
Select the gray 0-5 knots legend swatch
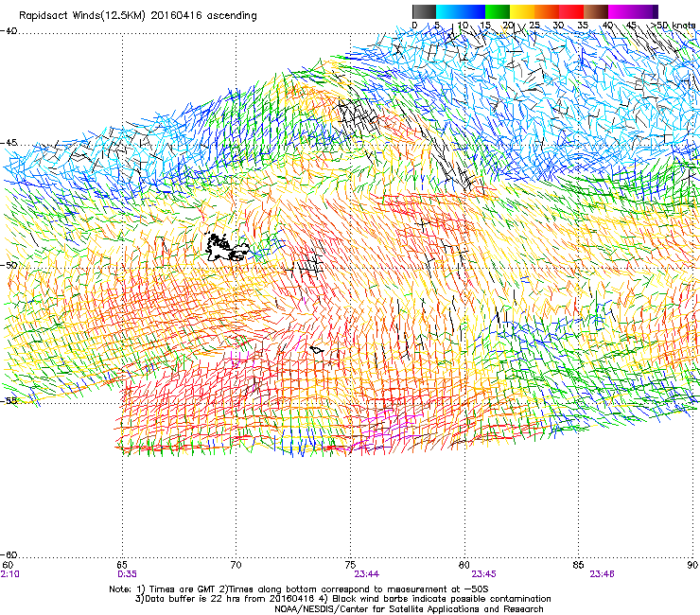click(424, 11)
